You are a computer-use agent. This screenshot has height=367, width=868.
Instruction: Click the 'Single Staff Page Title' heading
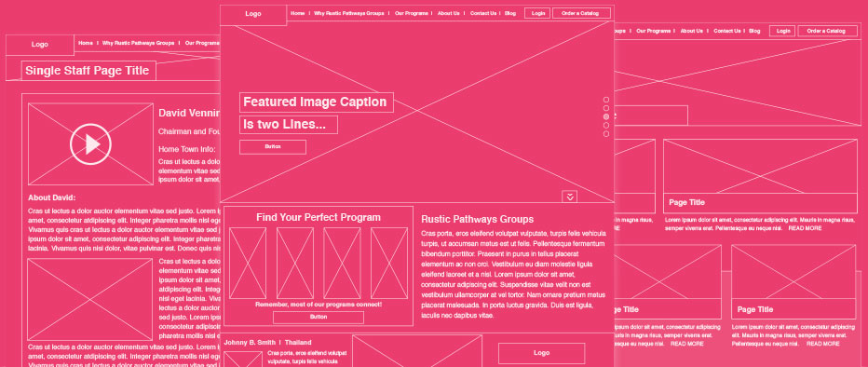pos(88,71)
